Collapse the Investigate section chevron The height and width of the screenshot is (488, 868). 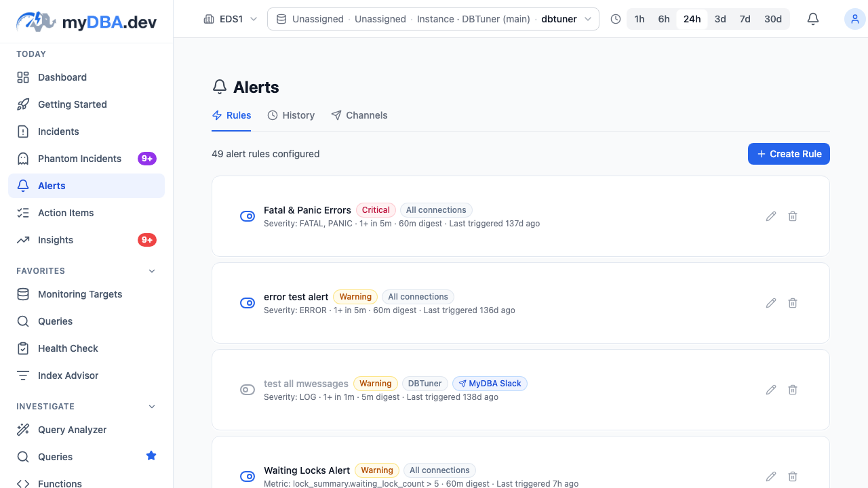coord(152,407)
